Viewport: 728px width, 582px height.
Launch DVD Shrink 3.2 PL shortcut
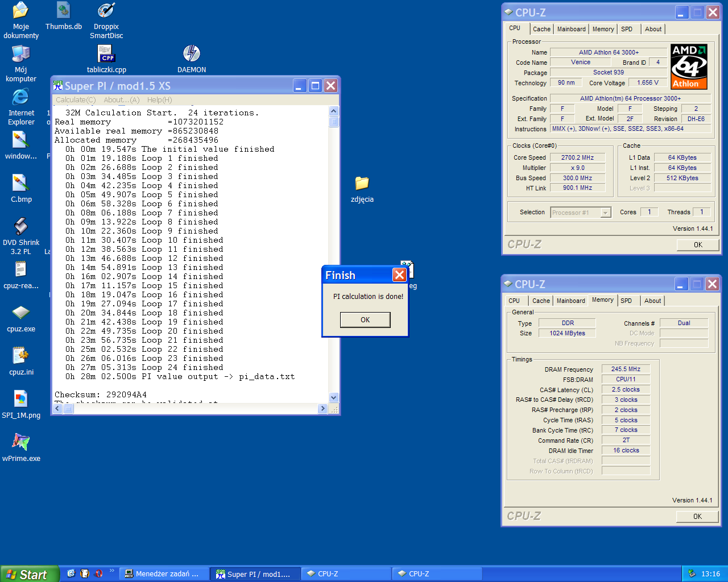[21, 236]
